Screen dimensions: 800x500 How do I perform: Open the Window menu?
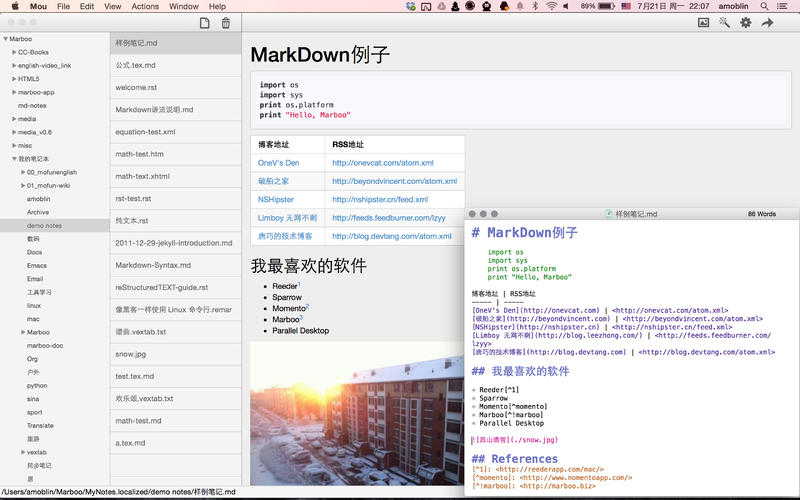(183, 6)
